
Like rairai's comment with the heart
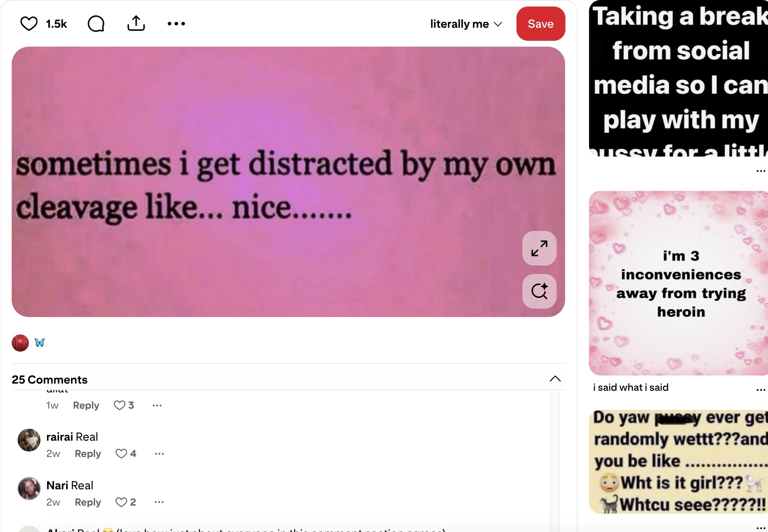tap(121, 454)
